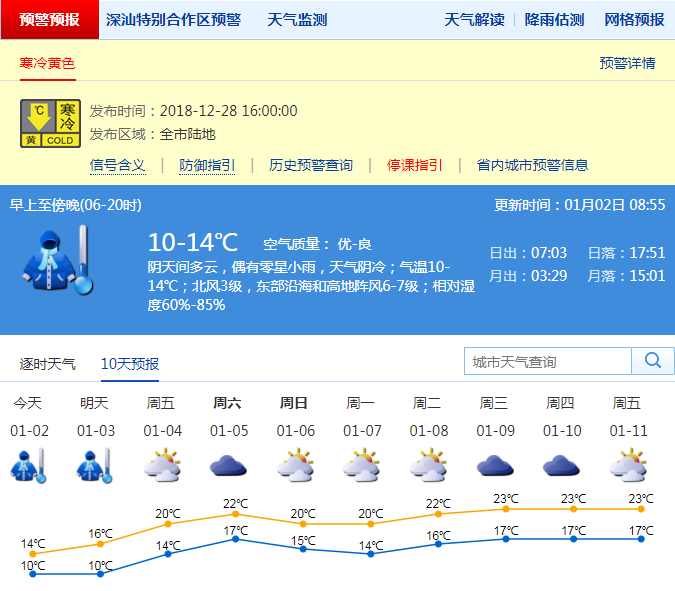675x591 pixels.
Task: Switch to 逐时天气 hourly view
Action: click(x=47, y=363)
